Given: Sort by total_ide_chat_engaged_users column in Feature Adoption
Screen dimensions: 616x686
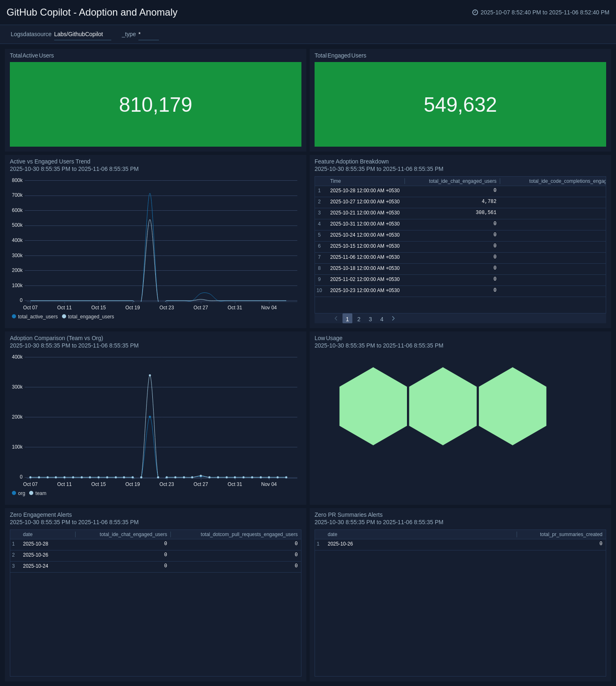Looking at the screenshot, I should coord(462,181).
